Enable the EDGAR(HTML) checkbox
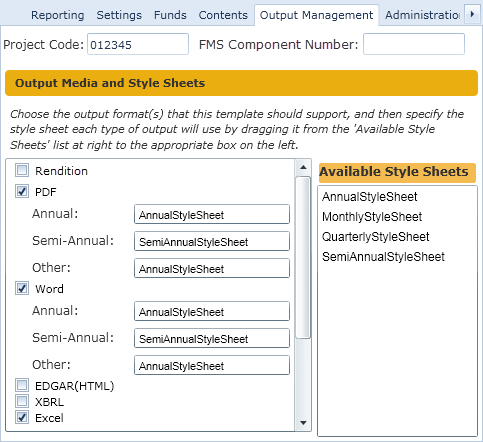This screenshot has height=442, width=483. pyautogui.click(x=22, y=385)
